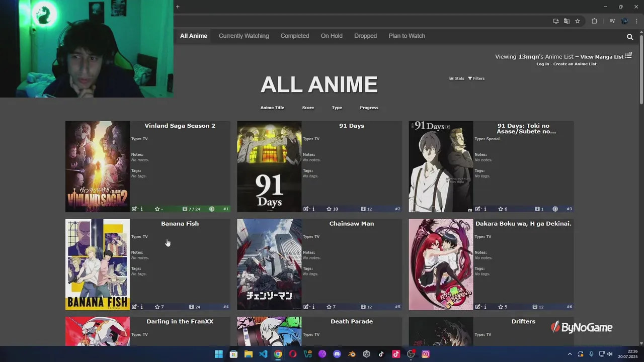The width and height of the screenshot is (644, 362).
Task: Open the Darling in the FranXX title link
Action: pos(180,321)
